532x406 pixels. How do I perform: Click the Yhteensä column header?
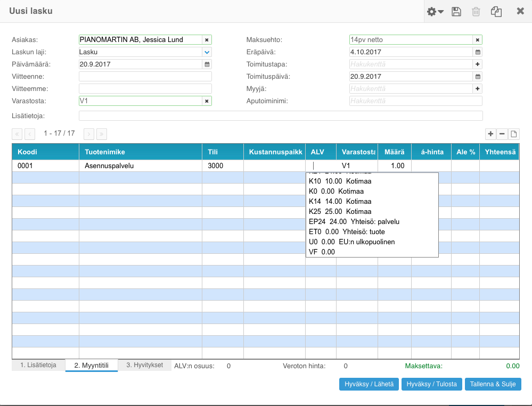tap(500, 152)
